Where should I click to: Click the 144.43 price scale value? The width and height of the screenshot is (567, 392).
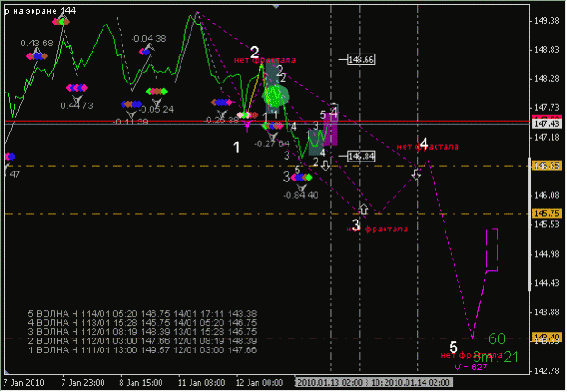pyautogui.click(x=547, y=283)
